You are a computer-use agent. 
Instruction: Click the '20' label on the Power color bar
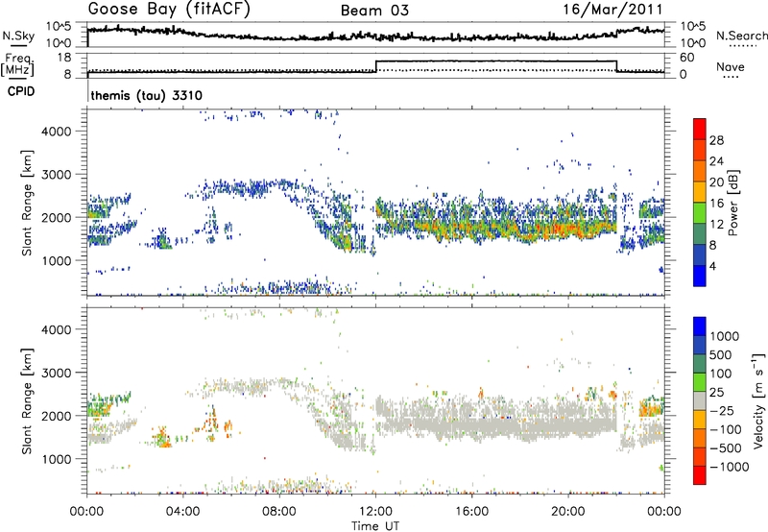[x=716, y=182]
